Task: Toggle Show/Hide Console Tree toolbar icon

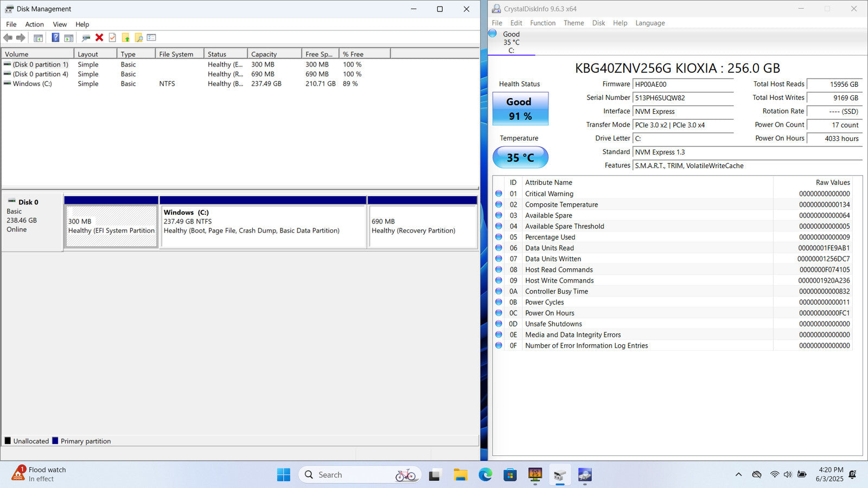Action: (x=38, y=38)
